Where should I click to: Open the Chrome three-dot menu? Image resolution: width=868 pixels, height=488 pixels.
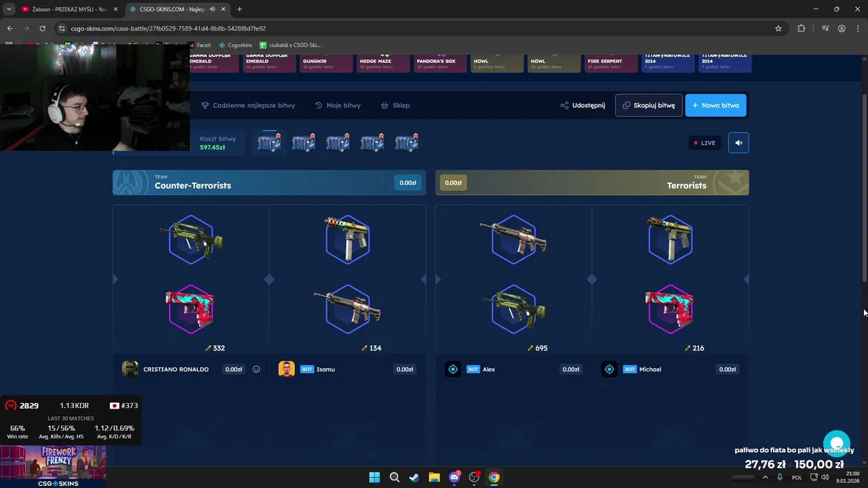point(858,28)
